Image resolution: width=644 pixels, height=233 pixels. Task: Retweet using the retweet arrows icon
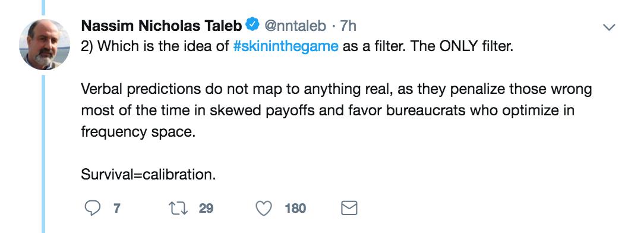[179, 209]
